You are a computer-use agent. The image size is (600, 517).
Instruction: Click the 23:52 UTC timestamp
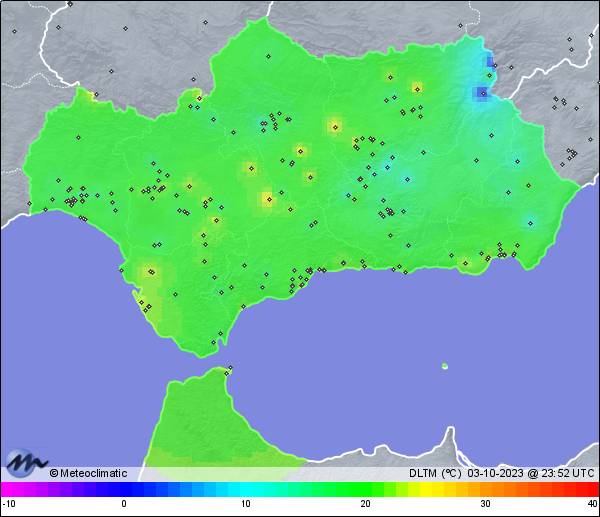click(568, 473)
